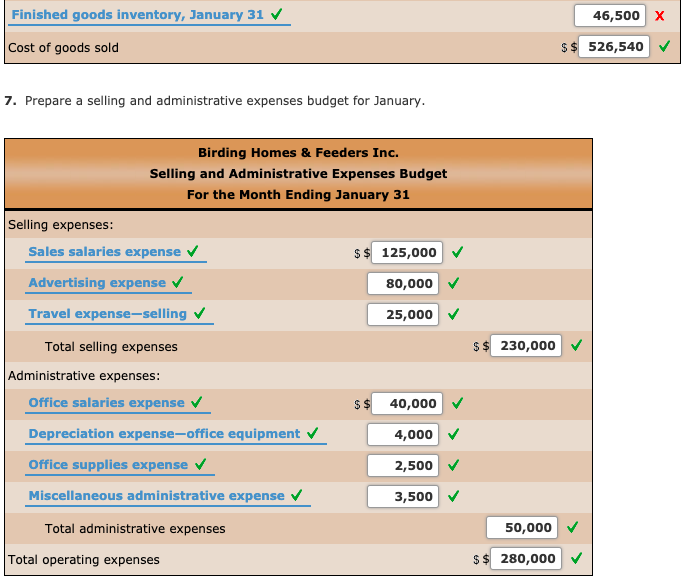
Task: Click the checkmark next to 230,000
Action: 577,345
